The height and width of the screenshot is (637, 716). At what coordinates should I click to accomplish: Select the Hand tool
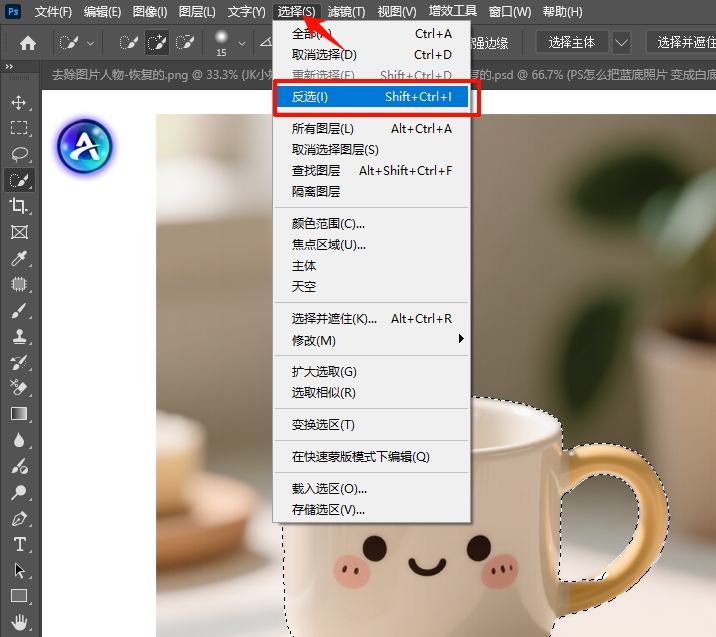19,622
